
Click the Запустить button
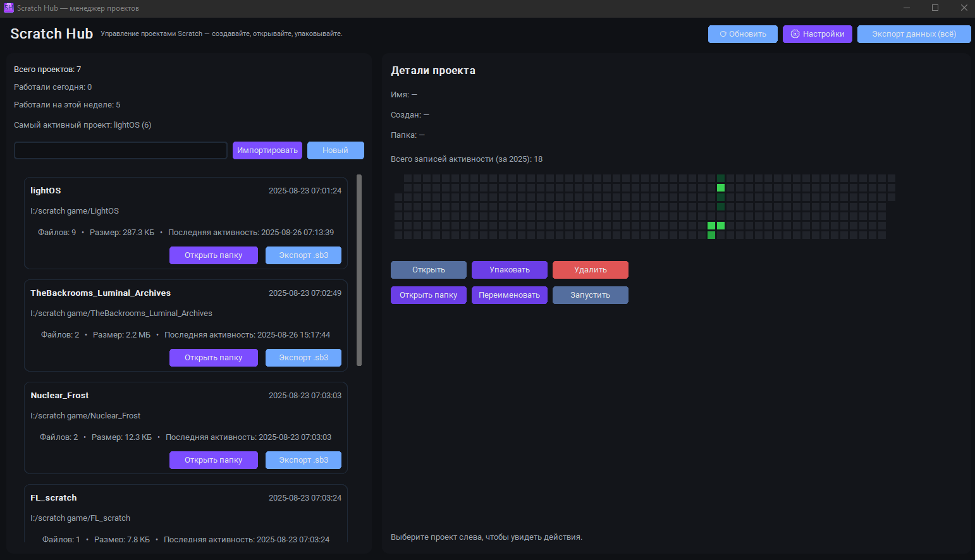coord(591,295)
